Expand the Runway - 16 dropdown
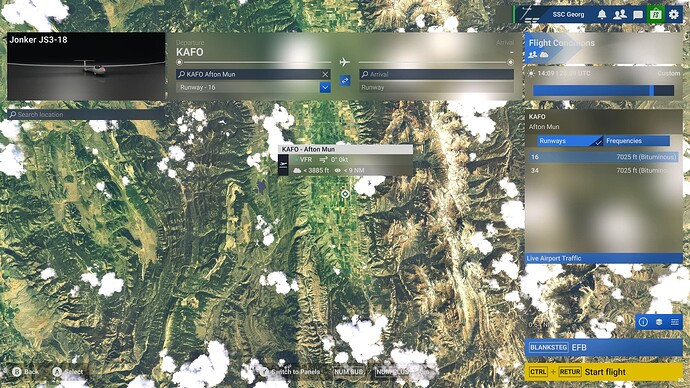The image size is (690, 388). (325, 87)
